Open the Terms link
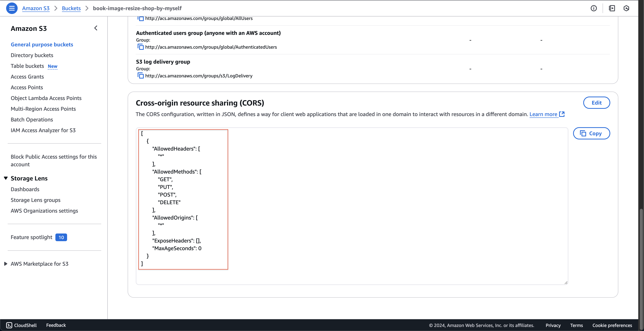This screenshot has width=644, height=331. coord(576,325)
